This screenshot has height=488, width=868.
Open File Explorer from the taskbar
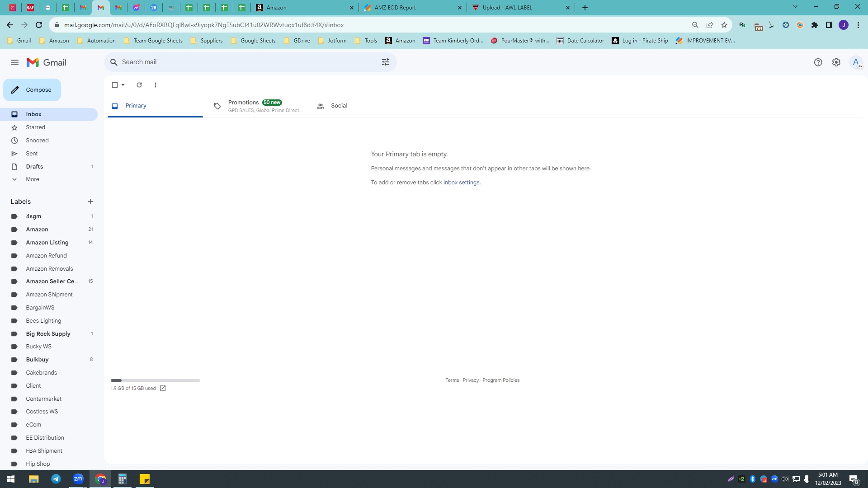[34, 479]
